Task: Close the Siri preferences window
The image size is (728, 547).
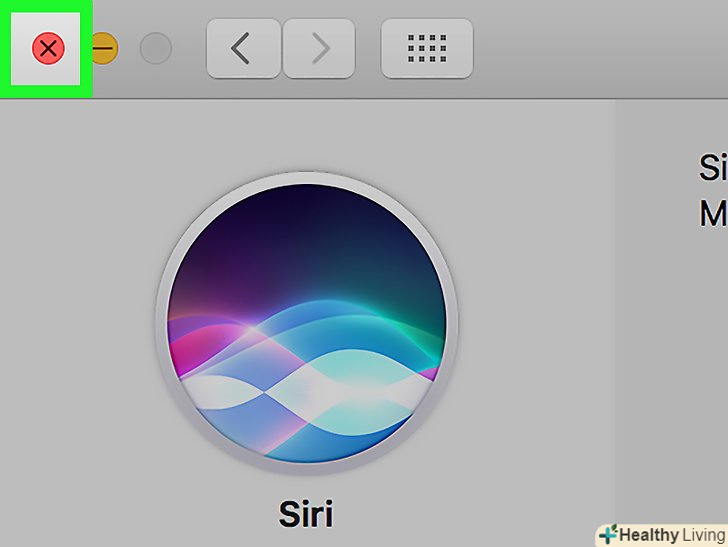Action: click(x=48, y=48)
